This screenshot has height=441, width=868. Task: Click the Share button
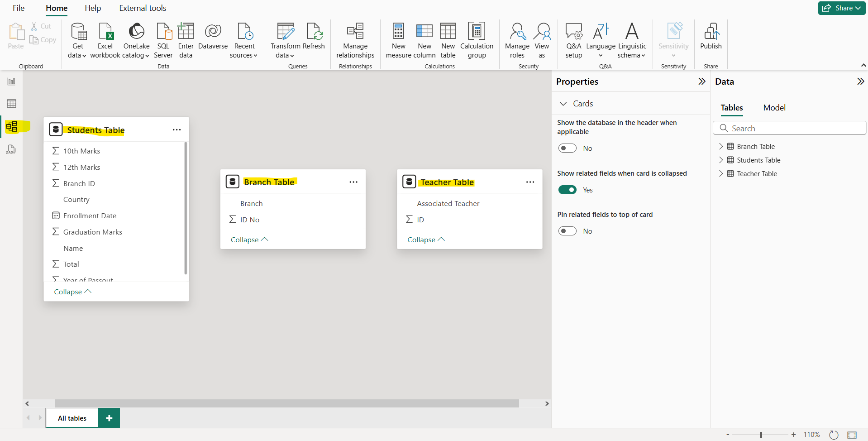(841, 8)
